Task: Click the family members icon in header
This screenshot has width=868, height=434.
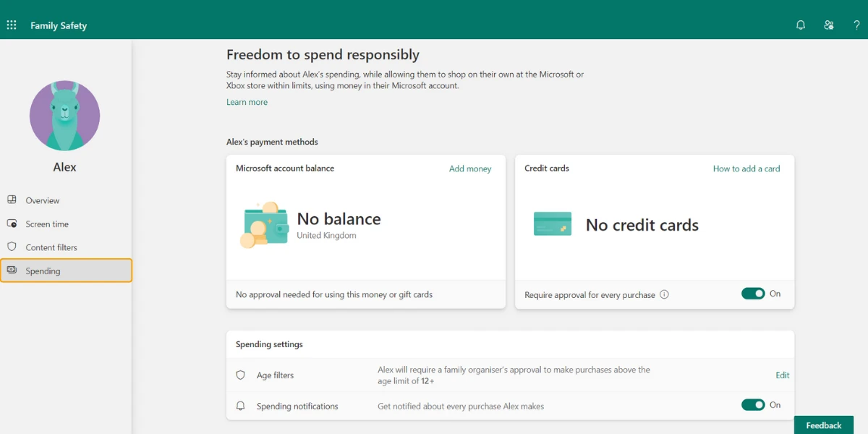Action: (x=829, y=25)
